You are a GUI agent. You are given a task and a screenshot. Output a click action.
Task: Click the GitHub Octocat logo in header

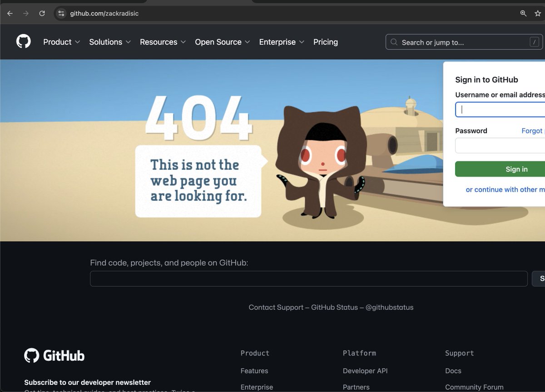pos(24,42)
